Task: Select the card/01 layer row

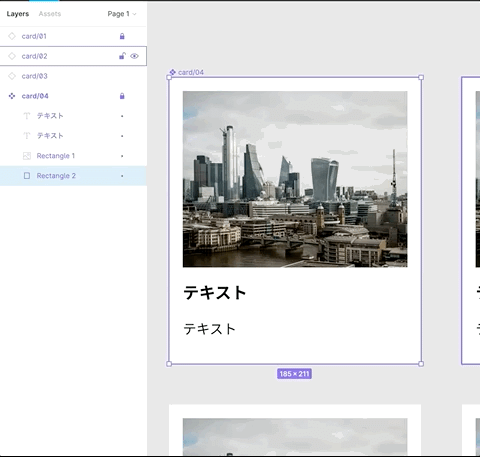Action: pos(73,36)
